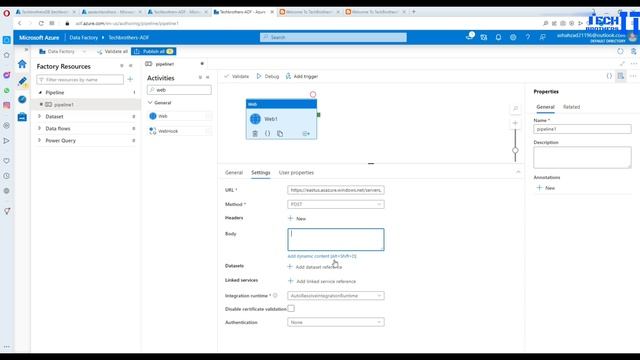Open the pipeline toolbar more options ellipsis
Viewport: 640px width, 360px height.
click(x=633, y=76)
